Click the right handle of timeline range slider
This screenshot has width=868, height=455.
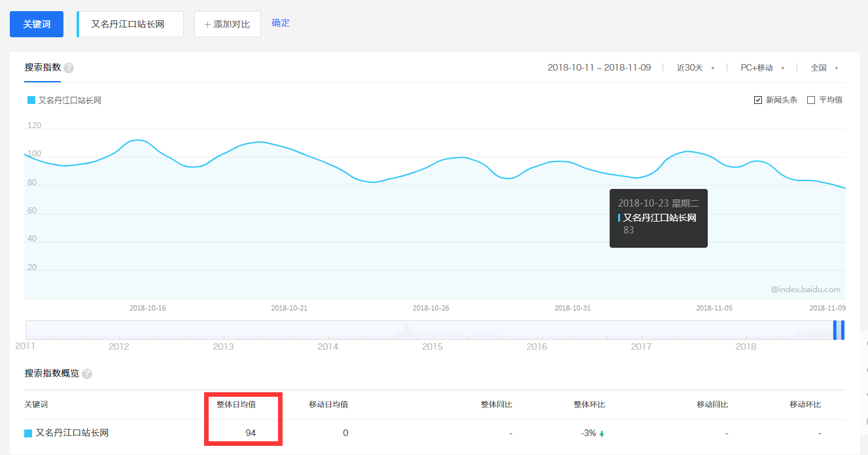click(842, 329)
